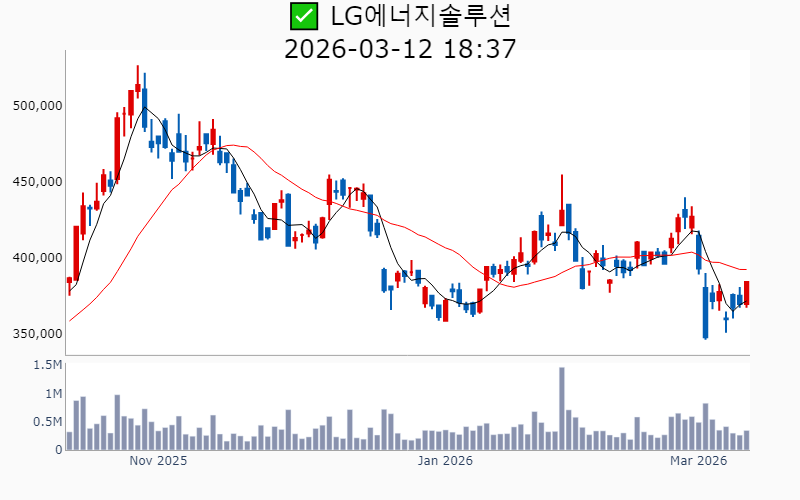Click the Mar 2026 date axis label
This screenshot has height=500, width=800.
coord(697,461)
